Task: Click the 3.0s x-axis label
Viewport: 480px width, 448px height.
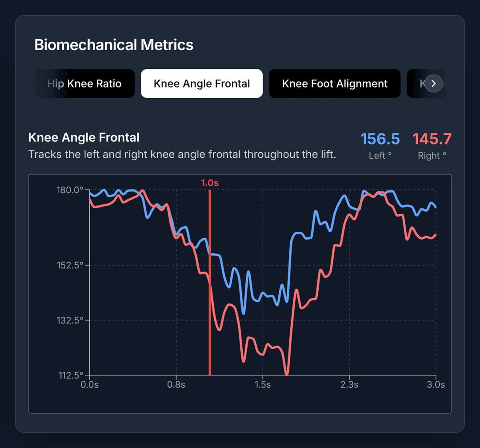Action: click(x=436, y=385)
